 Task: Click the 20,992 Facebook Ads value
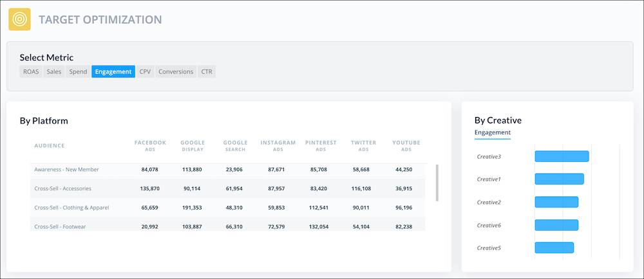pyautogui.click(x=150, y=226)
